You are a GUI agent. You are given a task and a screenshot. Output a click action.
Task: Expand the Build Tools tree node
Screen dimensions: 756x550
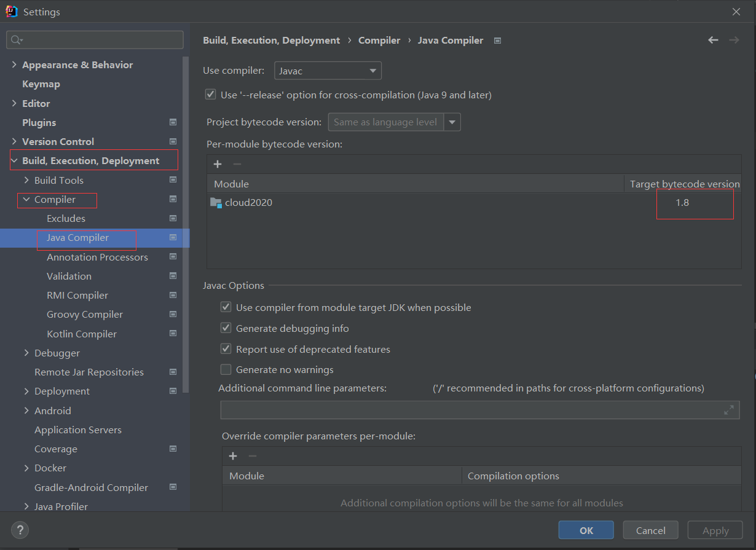26,180
